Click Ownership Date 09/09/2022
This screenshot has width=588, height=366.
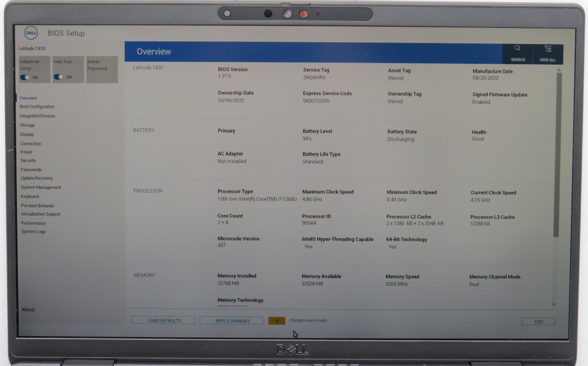[x=231, y=100]
